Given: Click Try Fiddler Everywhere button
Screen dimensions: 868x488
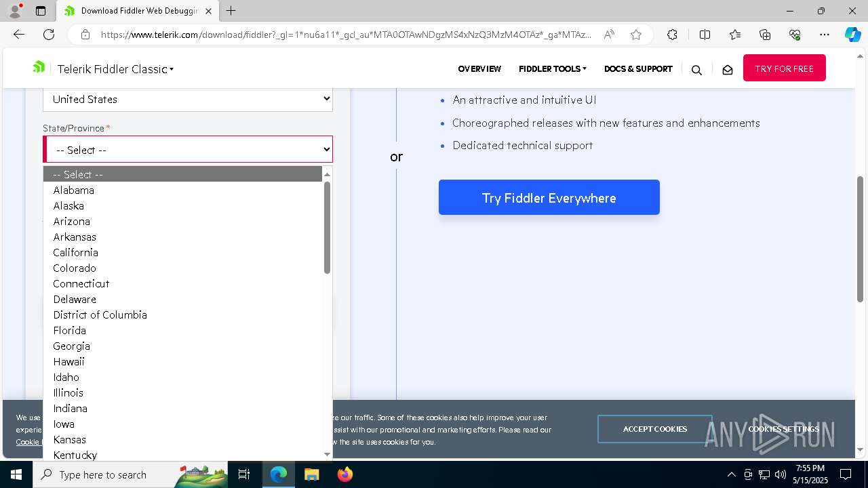Looking at the screenshot, I should pos(549,197).
